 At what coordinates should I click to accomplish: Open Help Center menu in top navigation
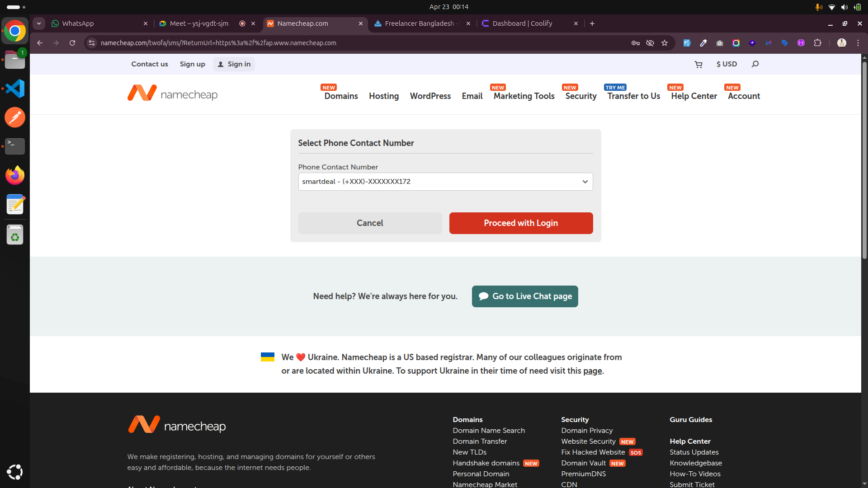[x=694, y=96]
